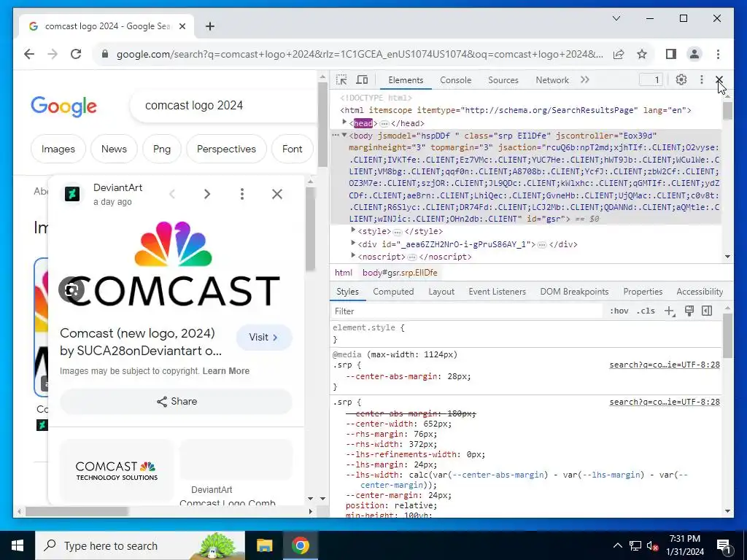Select the Layout tab

441,292
